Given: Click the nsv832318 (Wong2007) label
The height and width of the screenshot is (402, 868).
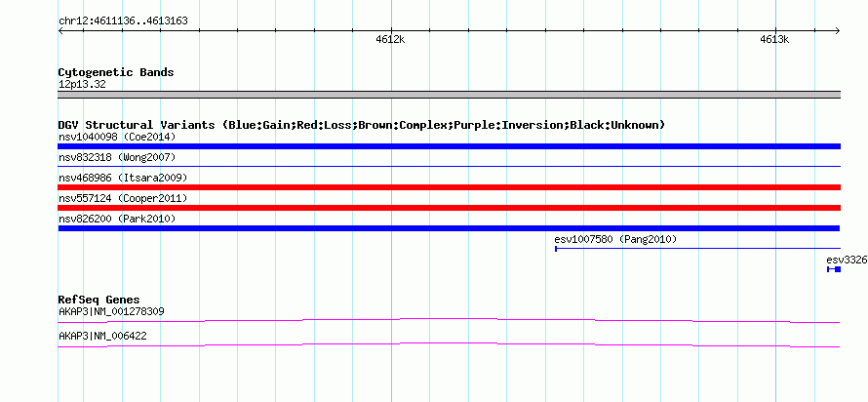Looking at the screenshot, I should (x=117, y=157).
